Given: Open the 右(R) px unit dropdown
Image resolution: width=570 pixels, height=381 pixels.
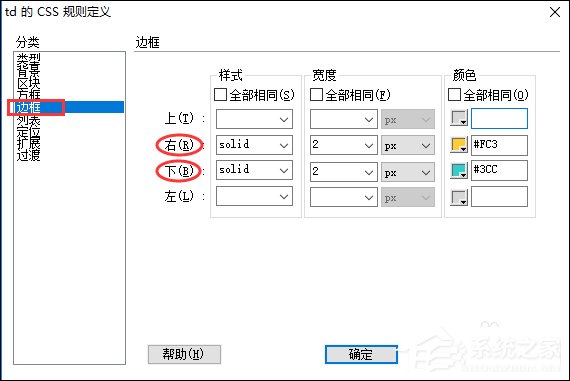Looking at the screenshot, I should 408,145.
